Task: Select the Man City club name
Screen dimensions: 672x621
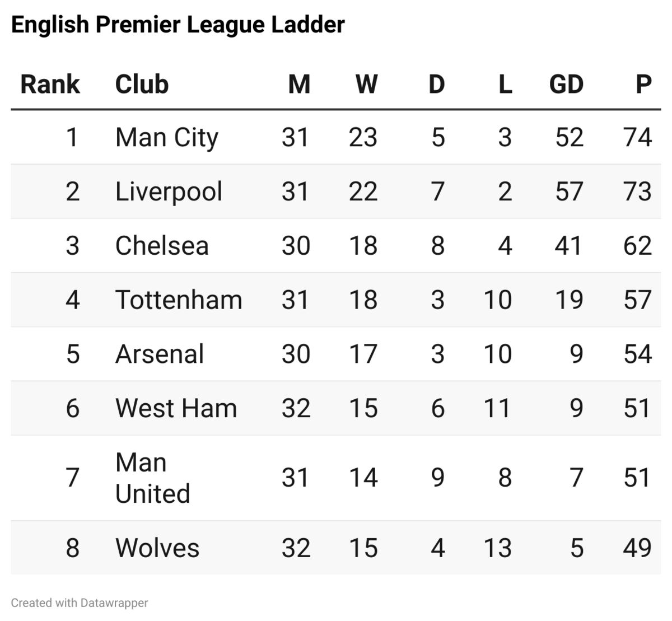Action: (167, 138)
